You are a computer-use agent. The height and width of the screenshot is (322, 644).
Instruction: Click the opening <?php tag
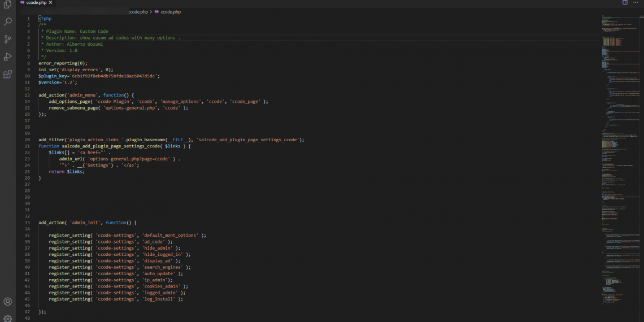click(45, 19)
